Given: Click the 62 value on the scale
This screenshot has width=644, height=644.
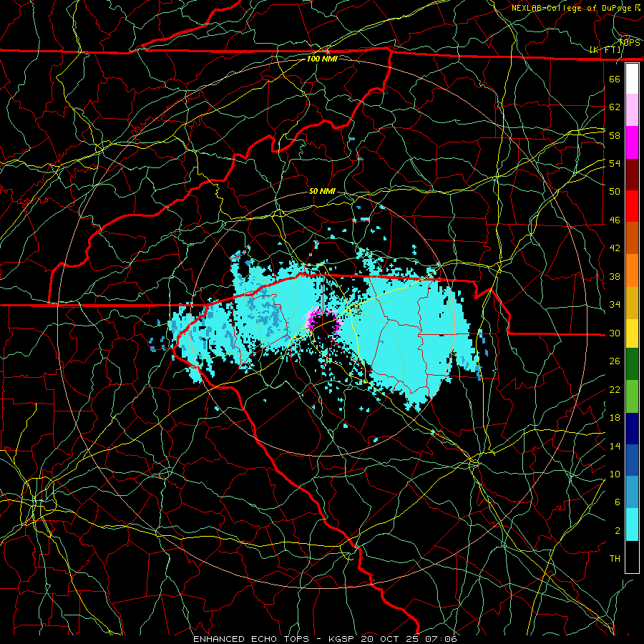Looking at the screenshot, I should tap(615, 107).
